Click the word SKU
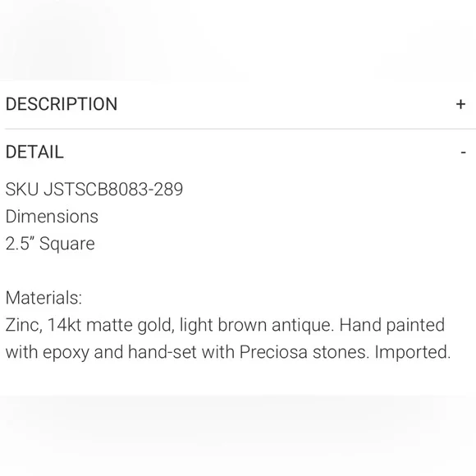This screenshot has height=476, width=476. tap(22, 189)
